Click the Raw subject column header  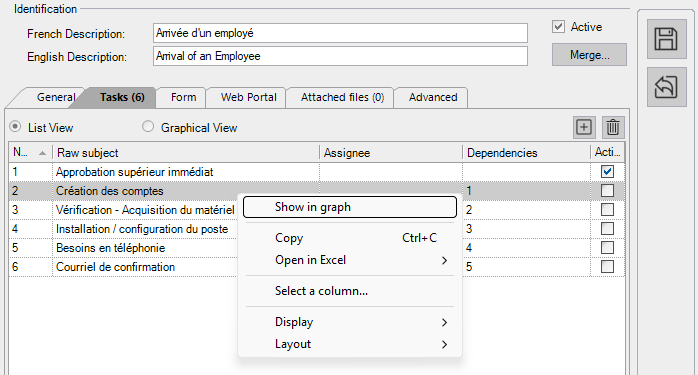[x=186, y=153]
